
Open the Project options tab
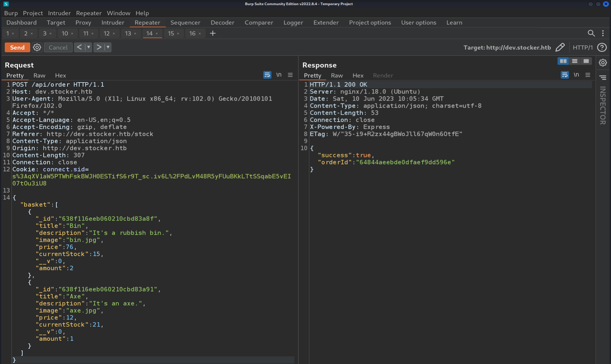[x=370, y=23]
